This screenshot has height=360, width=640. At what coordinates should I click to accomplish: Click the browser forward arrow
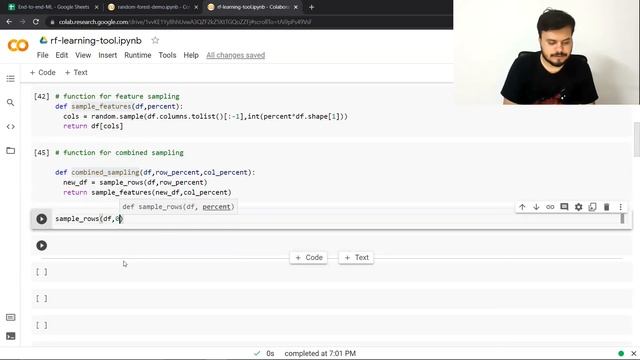pos(22,22)
